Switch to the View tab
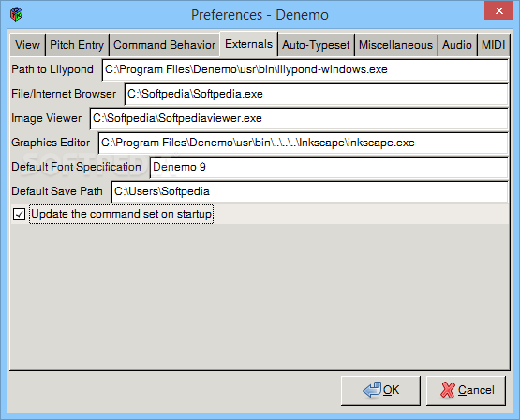The width and height of the screenshot is (520, 420). click(x=27, y=45)
